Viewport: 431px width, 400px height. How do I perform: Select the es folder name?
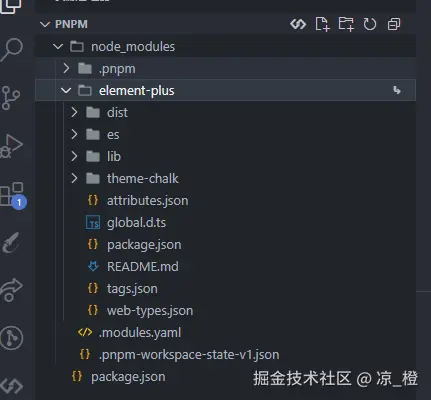113,135
